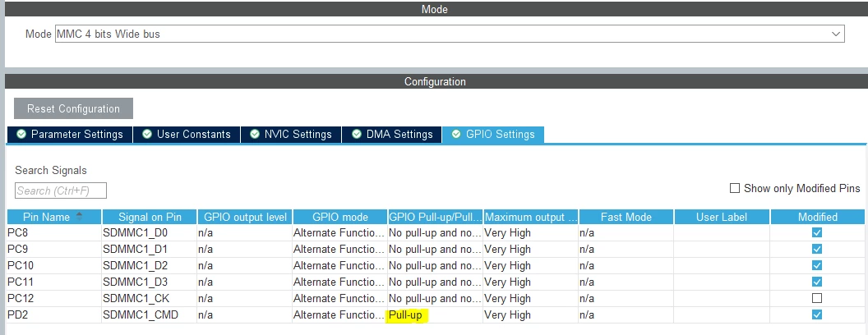Viewport: 868px width, 335px height.
Task: Click GPIO Pull-up/Pull-down column header
Action: (x=435, y=217)
